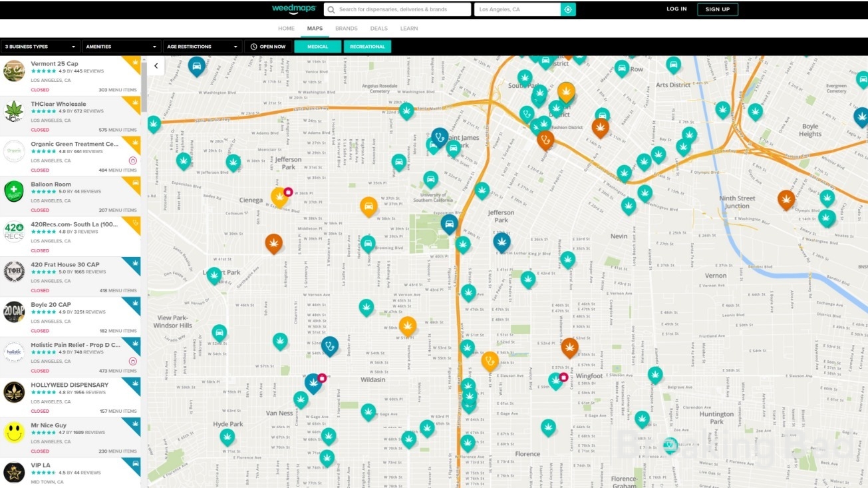Click the pickup bag icon on Organic Green Treatment
The height and width of the screenshot is (488, 868).
click(132, 160)
